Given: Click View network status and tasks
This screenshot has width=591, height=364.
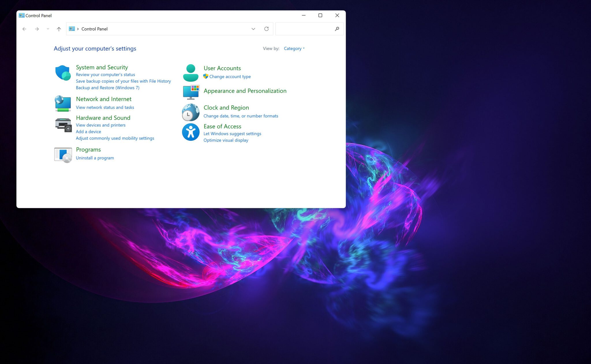Looking at the screenshot, I should pyautogui.click(x=105, y=107).
